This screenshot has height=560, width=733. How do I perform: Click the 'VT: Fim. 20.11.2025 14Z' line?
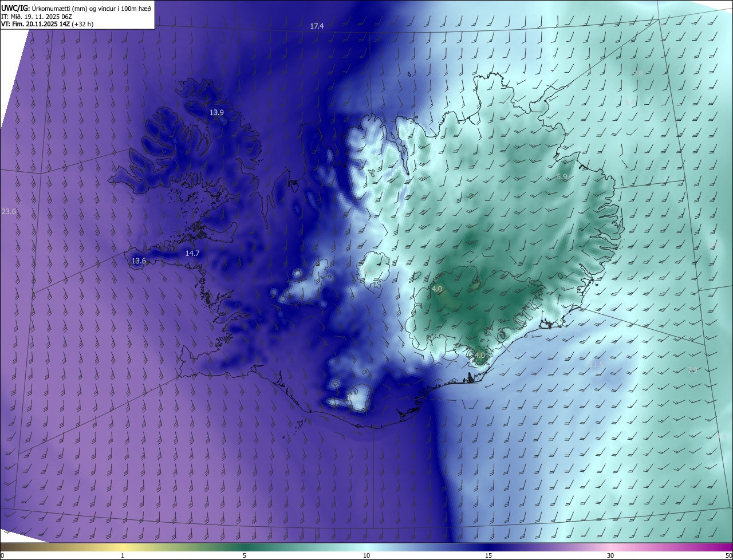click(x=47, y=25)
